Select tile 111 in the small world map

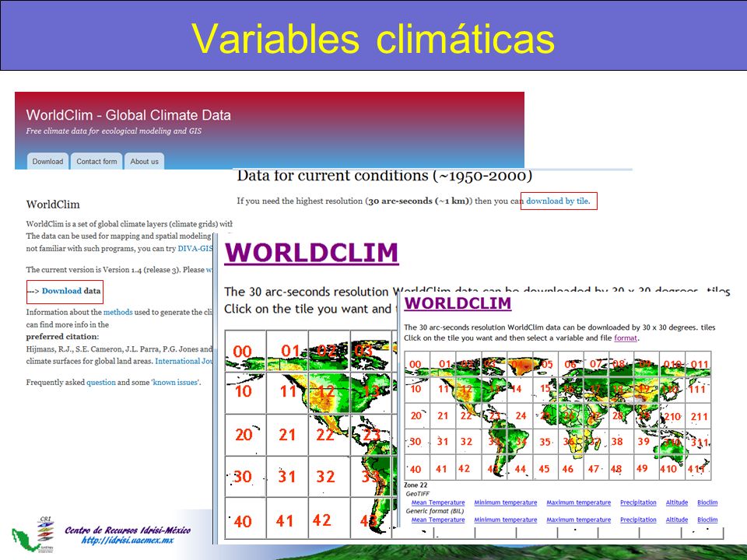pos(697,389)
